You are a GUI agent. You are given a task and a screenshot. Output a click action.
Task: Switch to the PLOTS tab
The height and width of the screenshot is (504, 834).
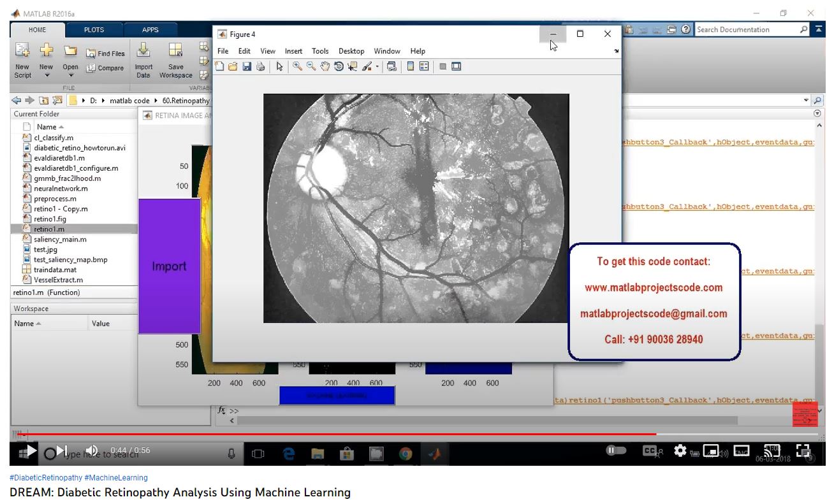pyautogui.click(x=94, y=29)
